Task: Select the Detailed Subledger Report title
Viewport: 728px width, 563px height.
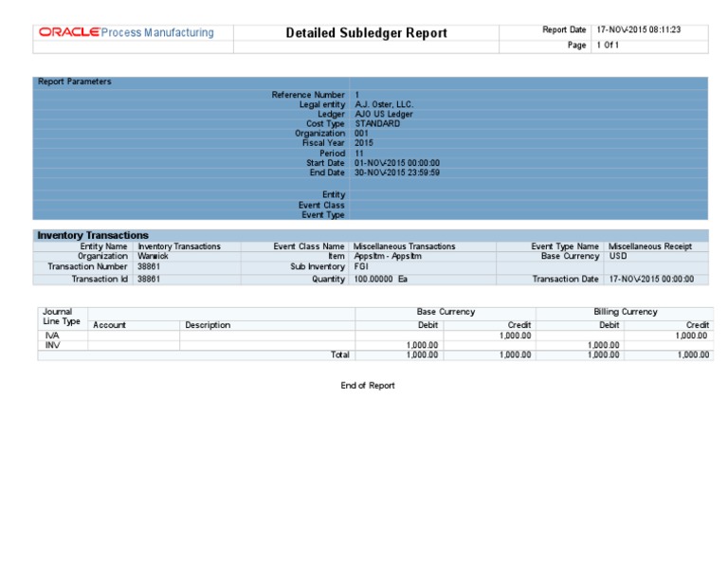Action: (x=366, y=33)
